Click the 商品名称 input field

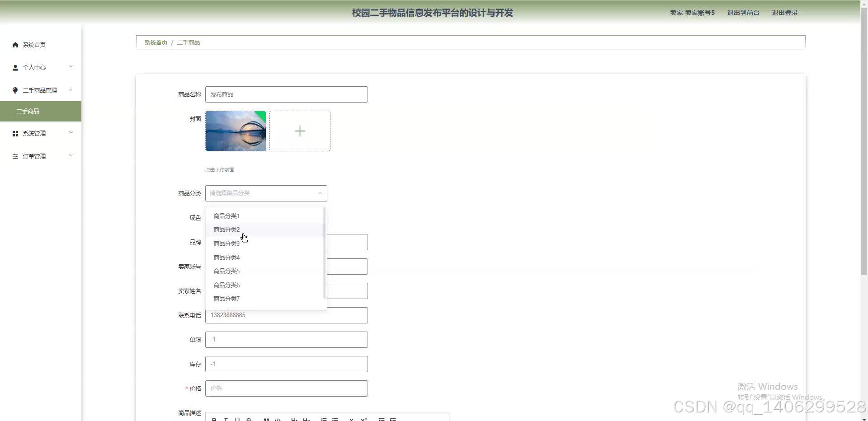click(287, 94)
